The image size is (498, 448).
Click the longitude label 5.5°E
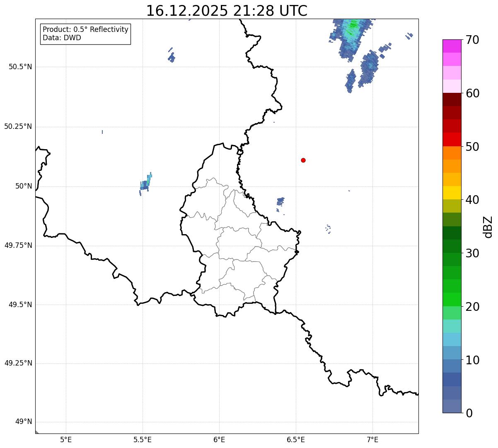(x=143, y=439)
